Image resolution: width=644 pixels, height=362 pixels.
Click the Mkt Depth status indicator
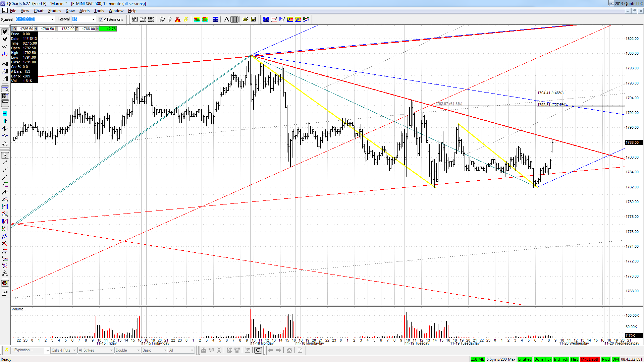[x=590, y=359]
